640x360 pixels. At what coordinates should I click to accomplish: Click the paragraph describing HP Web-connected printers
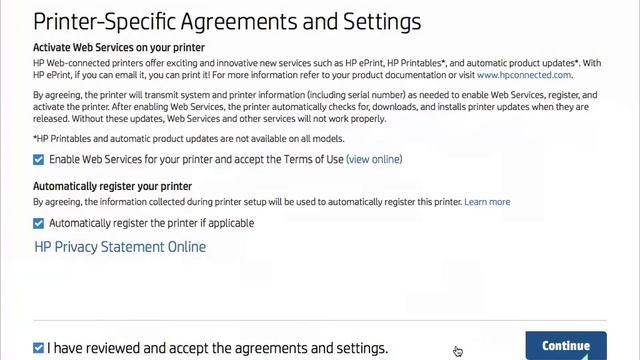coord(317,69)
